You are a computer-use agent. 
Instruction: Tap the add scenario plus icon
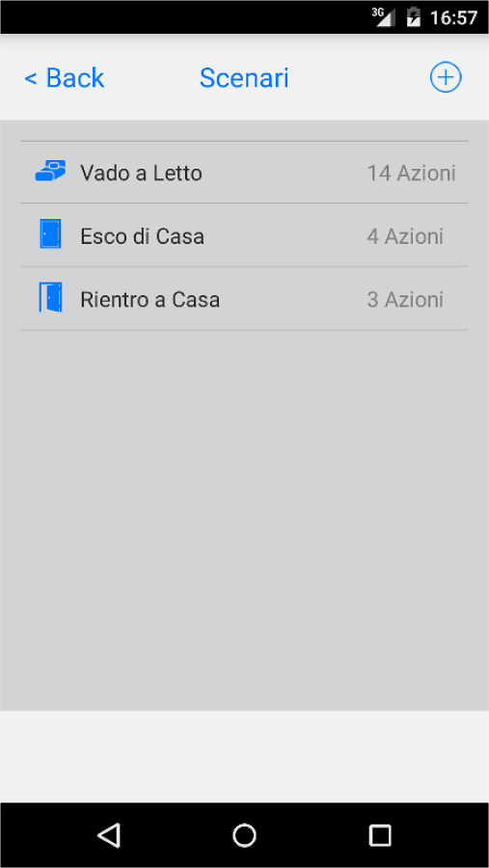click(446, 77)
